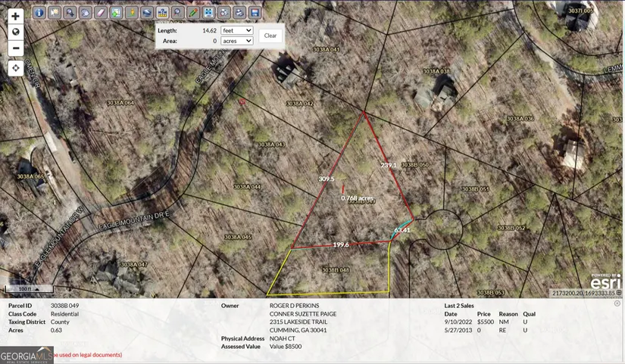
Task: Click the 0.768 acres measurement label
Action: 357,198
